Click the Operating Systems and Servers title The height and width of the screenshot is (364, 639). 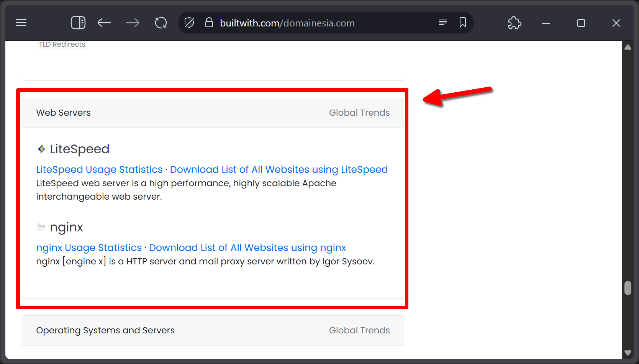(105, 330)
